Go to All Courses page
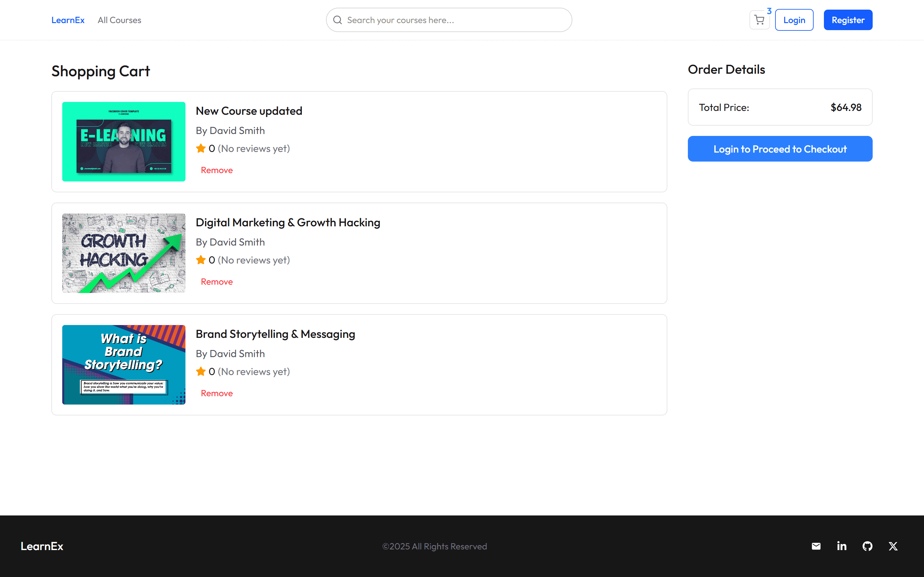This screenshot has height=577, width=924. pos(119,20)
